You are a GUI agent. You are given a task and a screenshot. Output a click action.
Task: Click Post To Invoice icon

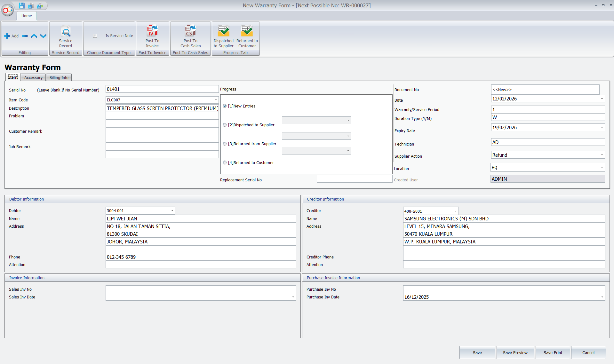[152, 31]
